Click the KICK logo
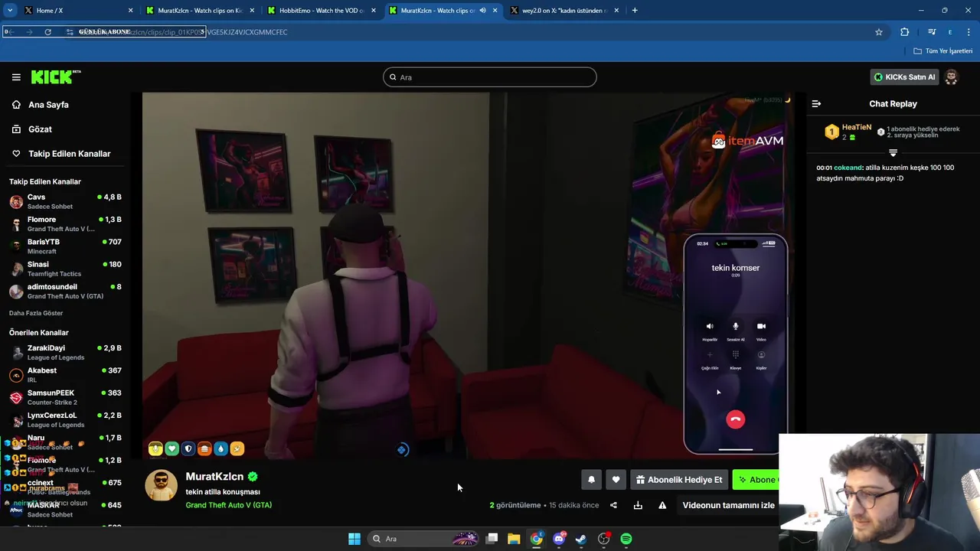The image size is (980, 551). [x=55, y=77]
